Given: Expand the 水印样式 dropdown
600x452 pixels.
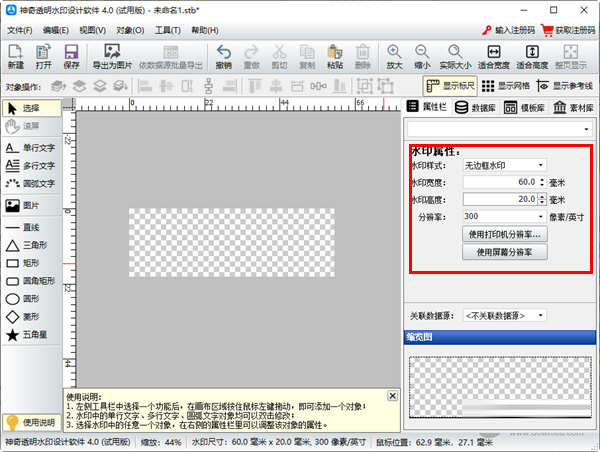Looking at the screenshot, I should coord(504,165).
